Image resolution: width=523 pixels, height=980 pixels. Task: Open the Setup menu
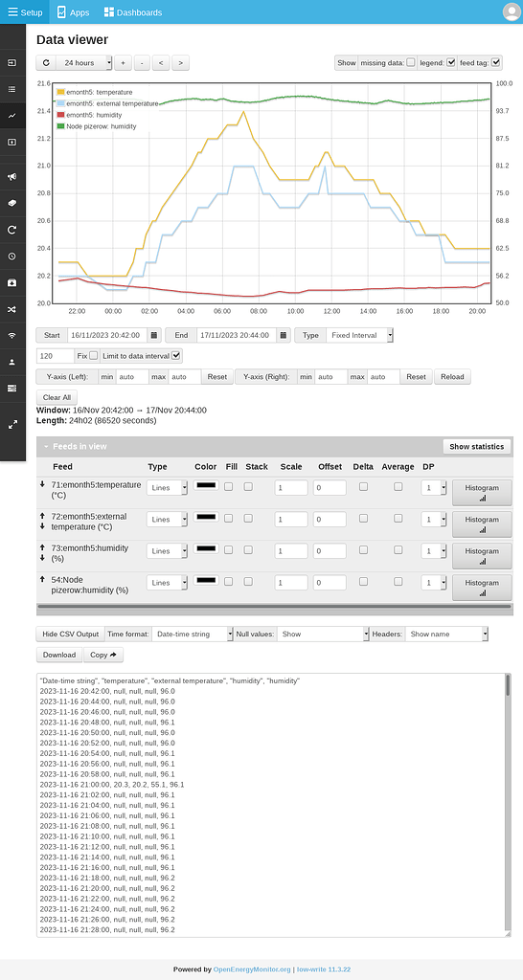point(25,11)
